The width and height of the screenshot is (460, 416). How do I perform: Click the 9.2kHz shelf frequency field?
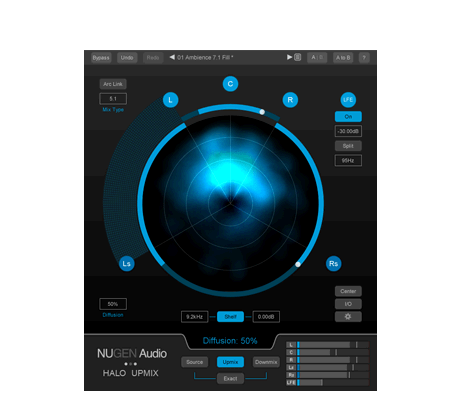click(195, 317)
